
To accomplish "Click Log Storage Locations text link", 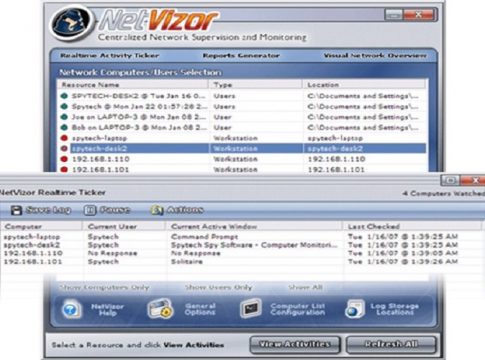I will click(395, 309).
